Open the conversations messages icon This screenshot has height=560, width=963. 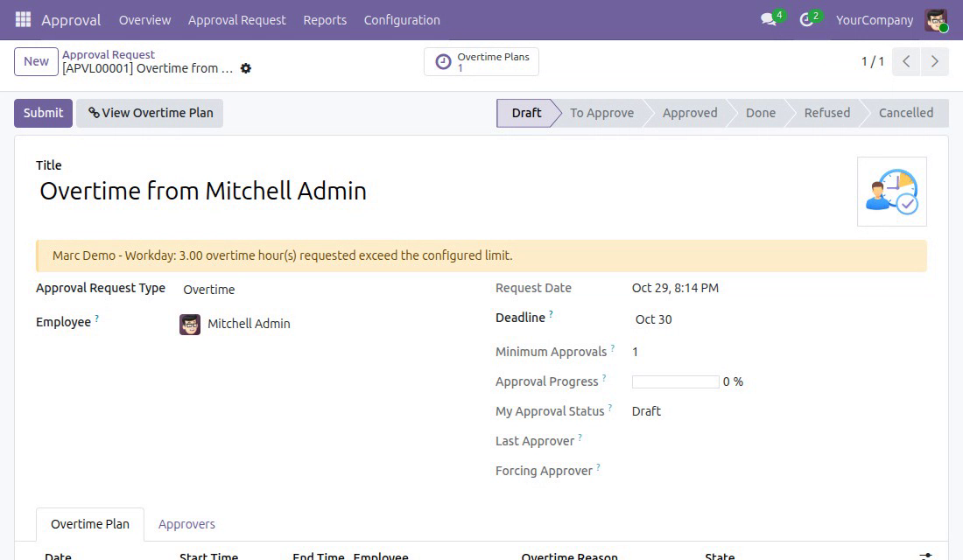[769, 19]
